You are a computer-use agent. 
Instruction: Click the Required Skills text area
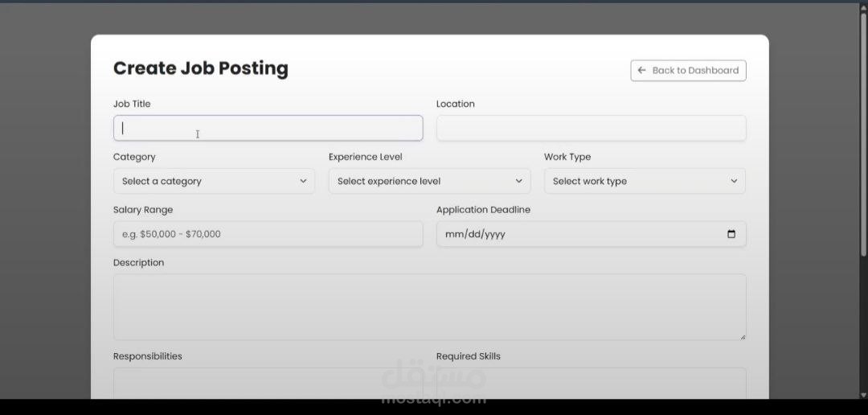[591, 383]
